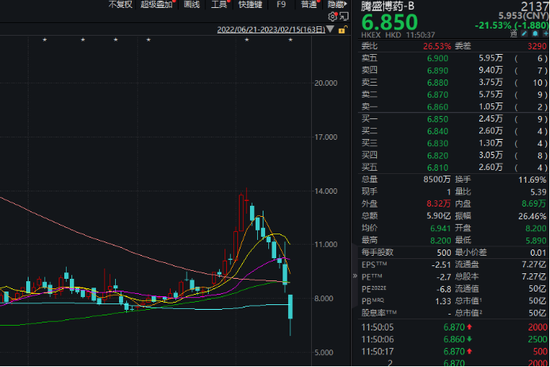Click the 每手股数 value 500

[x=444, y=253]
